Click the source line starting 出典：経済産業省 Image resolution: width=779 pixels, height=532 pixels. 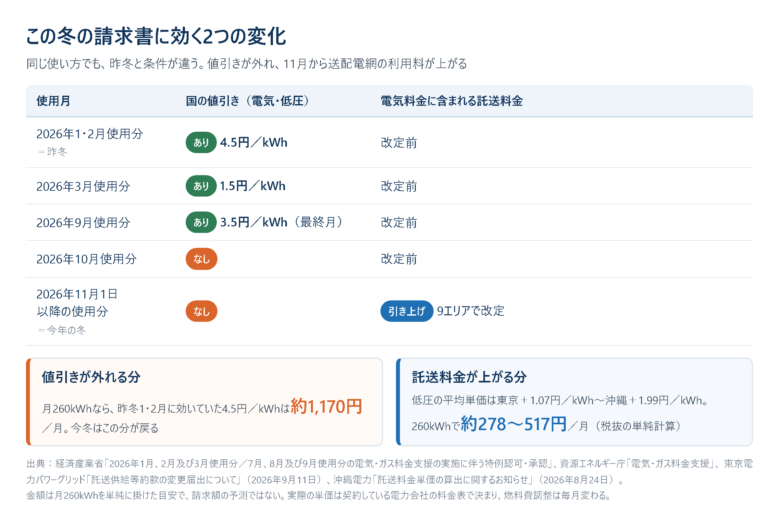pyautogui.click(x=389, y=472)
